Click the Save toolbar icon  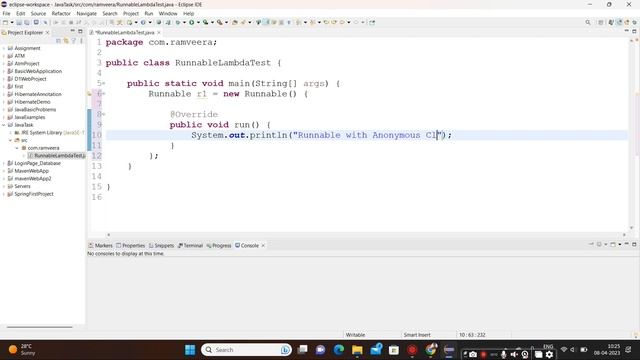(x=19, y=22)
